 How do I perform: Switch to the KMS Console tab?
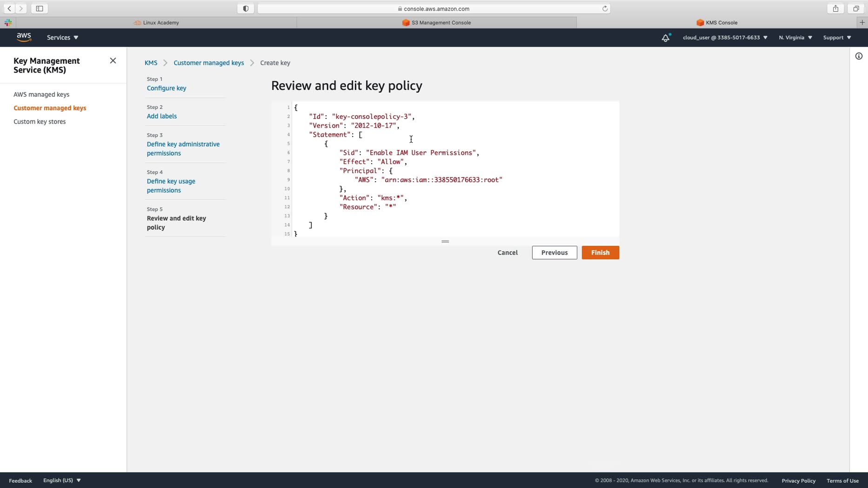point(717,22)
